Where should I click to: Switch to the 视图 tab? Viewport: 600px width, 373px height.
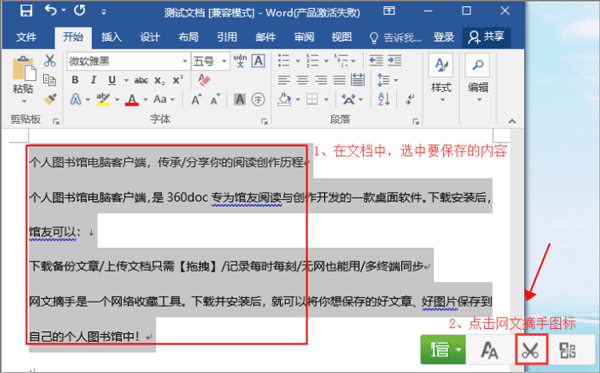[342, 37]
